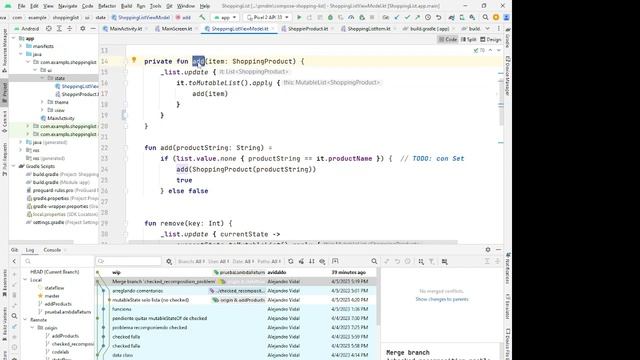Select the stateflow local branch
The width and height of the screenshot is (640, 360).
pyautogui.click(x=54, y=288)
